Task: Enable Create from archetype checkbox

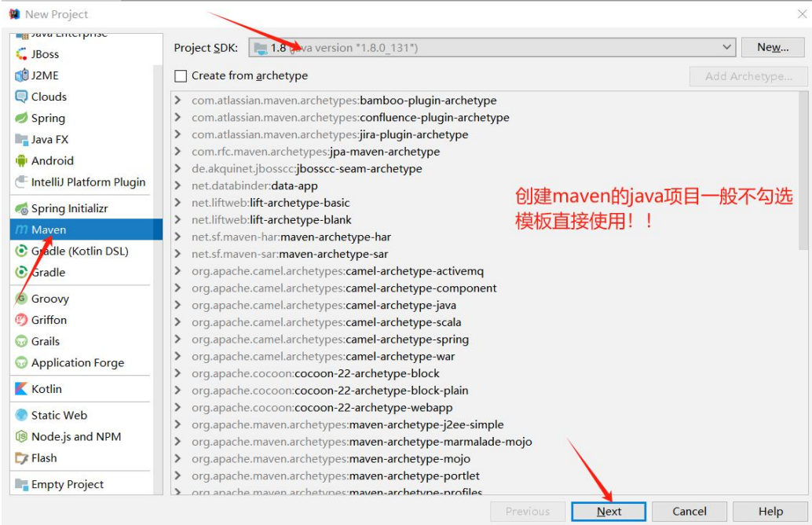Action: pos(181,76)
